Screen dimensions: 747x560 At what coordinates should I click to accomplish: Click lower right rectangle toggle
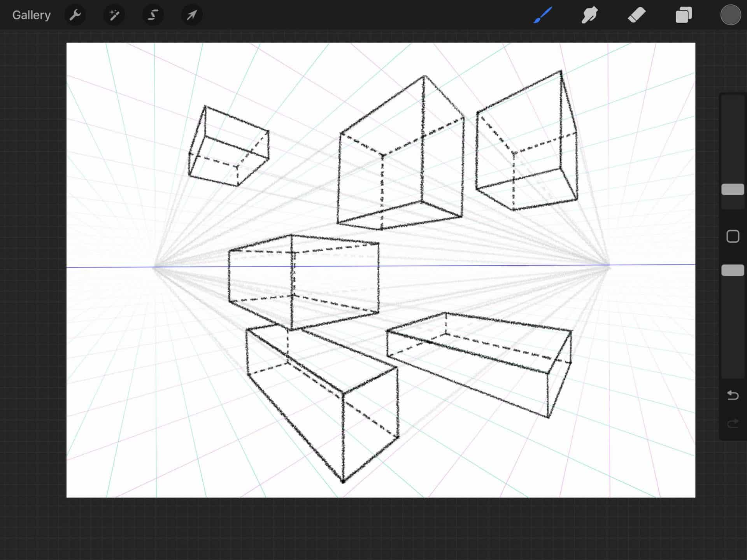(732, 269)
